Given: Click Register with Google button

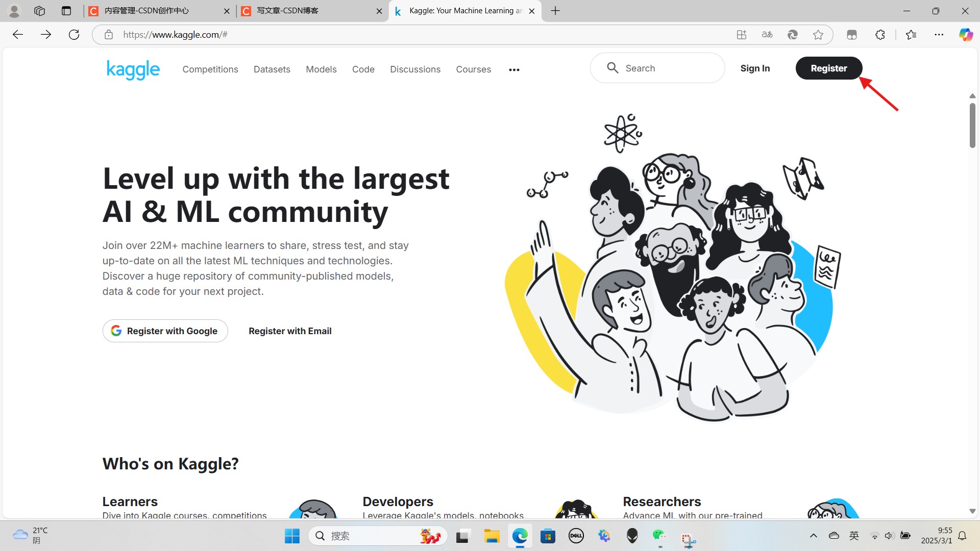Looking at the screenshot, I should pyautogui.click(x=165, y=331).
